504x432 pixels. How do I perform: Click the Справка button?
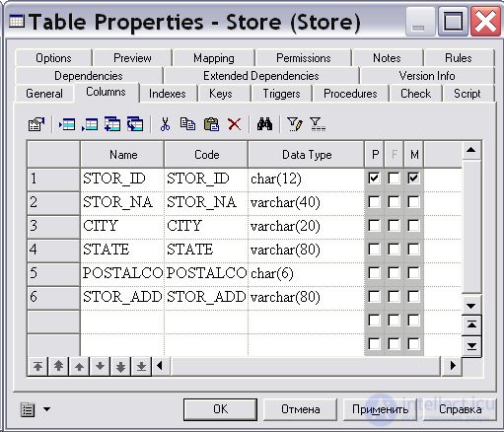pyautogui.click(x=460, y=409)
